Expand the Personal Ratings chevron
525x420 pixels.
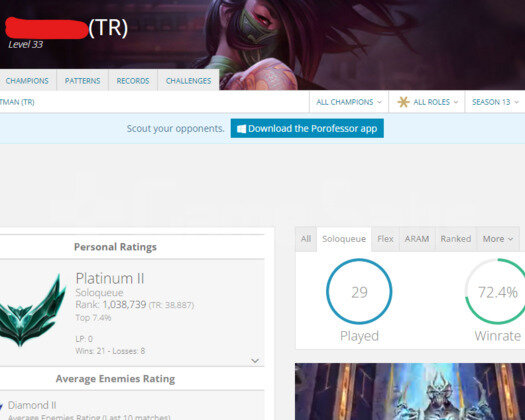point(255,361)
